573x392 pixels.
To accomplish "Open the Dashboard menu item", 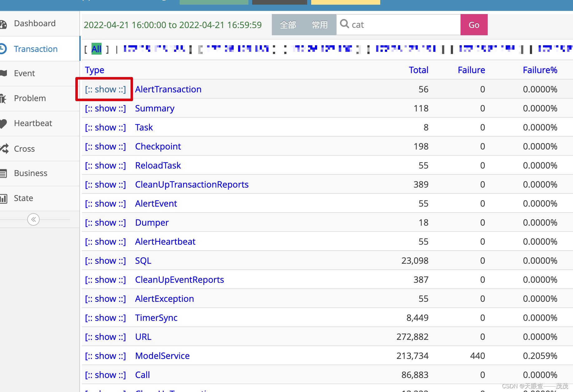I will pyautogui.click(x=35, y=23).
